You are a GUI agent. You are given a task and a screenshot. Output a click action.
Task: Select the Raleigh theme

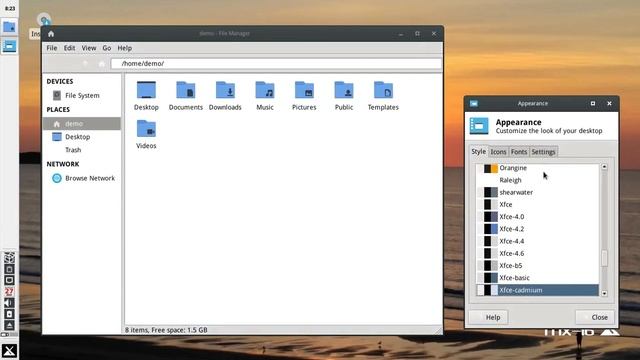click(x=537, y=180)
